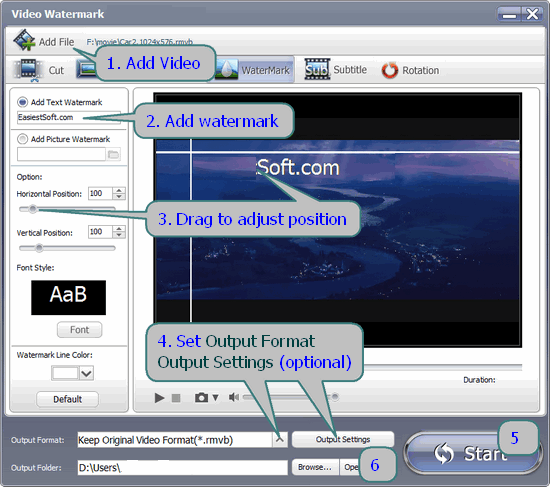The image size is (550, 487).
Task: Click the Rotation arrow icon
Action: click(x=390, y=70)
